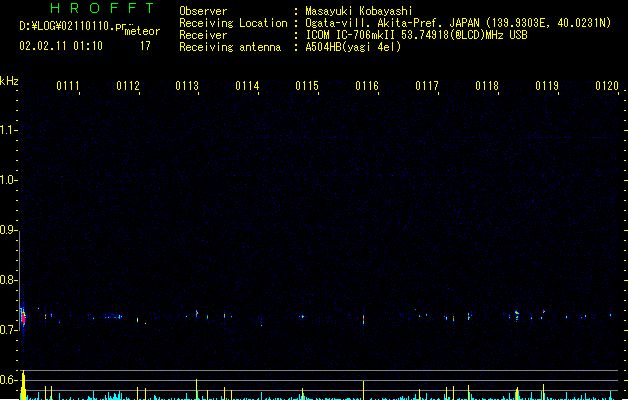Click the 0.7 frequency axis label

8,330
